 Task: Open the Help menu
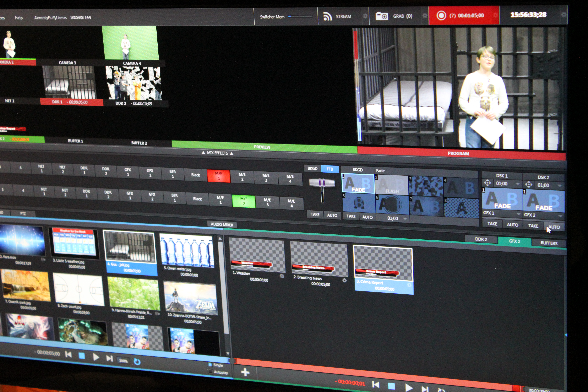[19, 18]
